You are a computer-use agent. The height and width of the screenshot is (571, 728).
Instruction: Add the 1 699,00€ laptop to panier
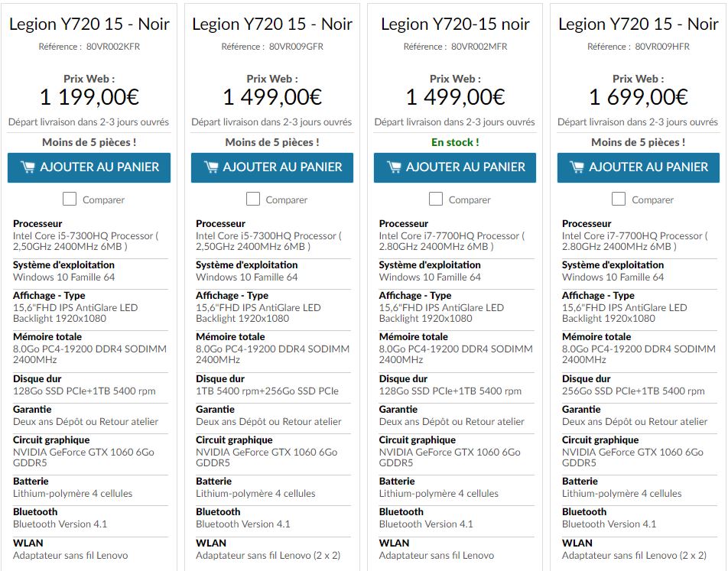coord(639,167)
